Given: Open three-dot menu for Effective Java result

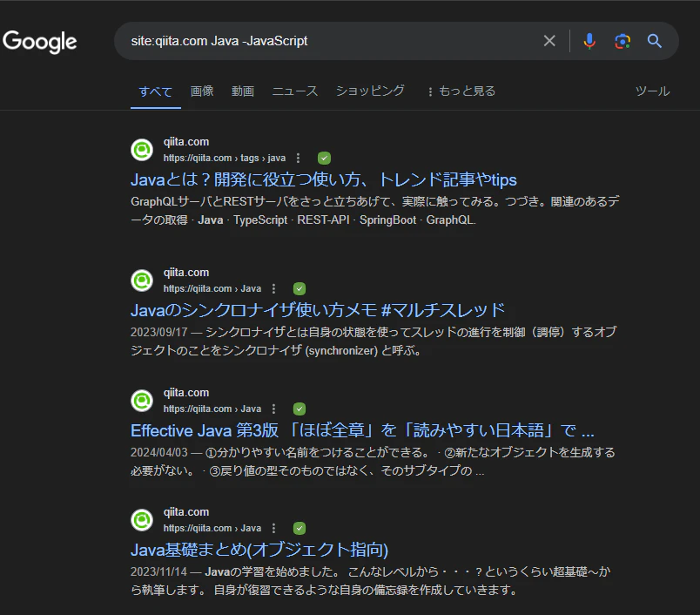Looking at the screenshot, I should pyautogui.click(x=273, y=409).
